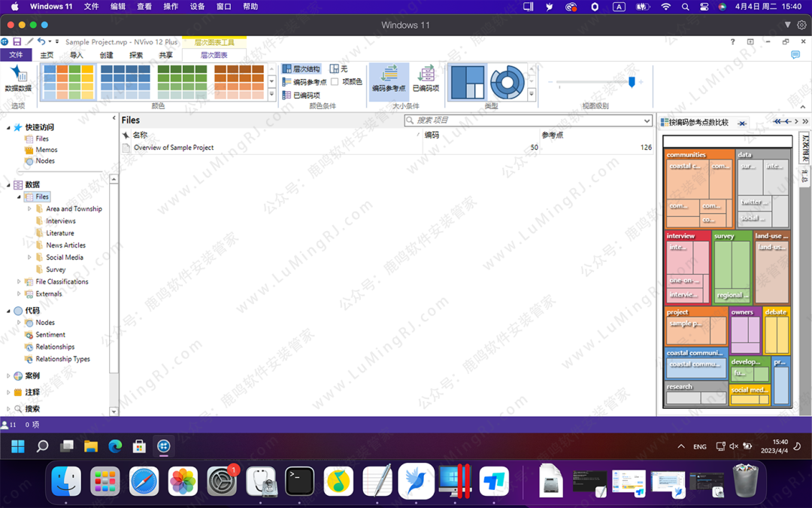Select the 无 color condition option
This screenshot has height=508, width=812.
[338, 68]
